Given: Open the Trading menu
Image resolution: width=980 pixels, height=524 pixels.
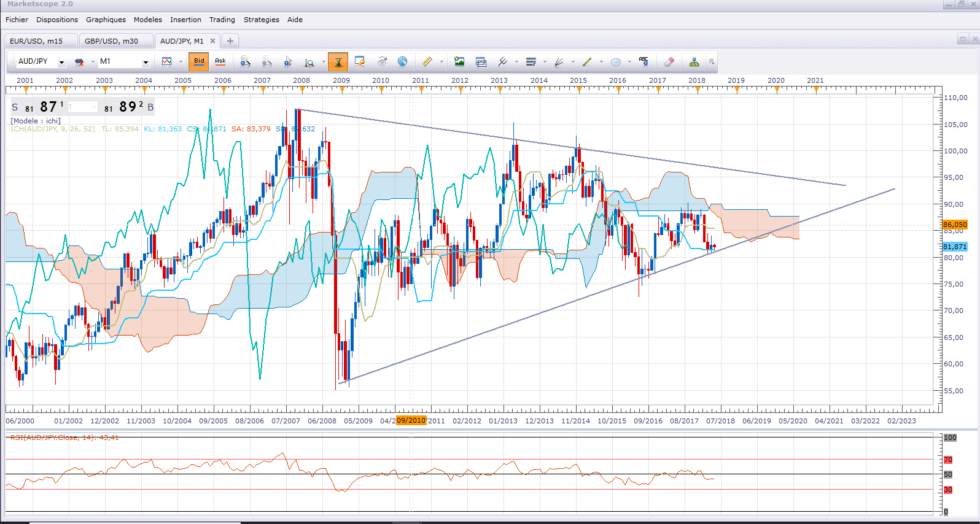Looking at the screenshot, I should tap(222, 20).
